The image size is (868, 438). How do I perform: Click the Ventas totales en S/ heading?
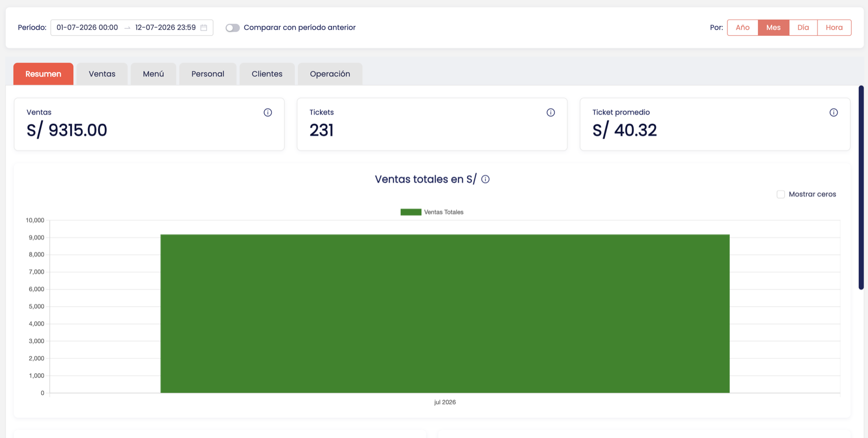(426, 179)
